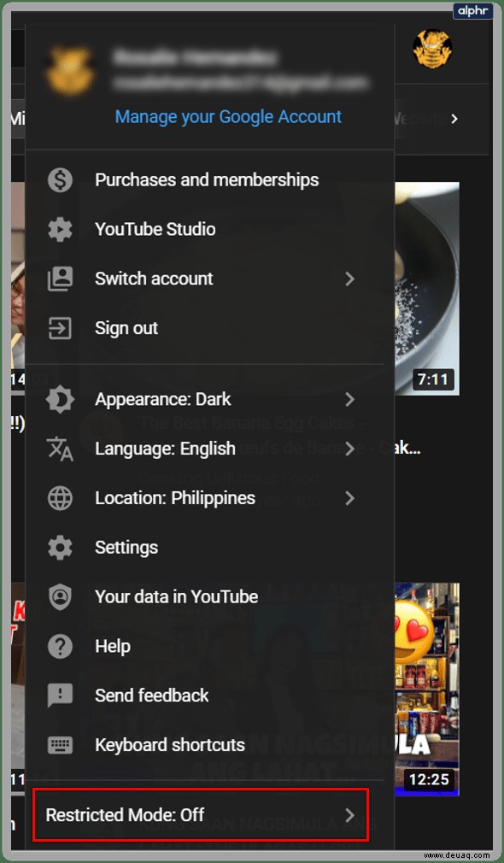Viewport: 504px width, 863px height.
Task: Click the Sign out arrow icon
Action: (60, 329)
